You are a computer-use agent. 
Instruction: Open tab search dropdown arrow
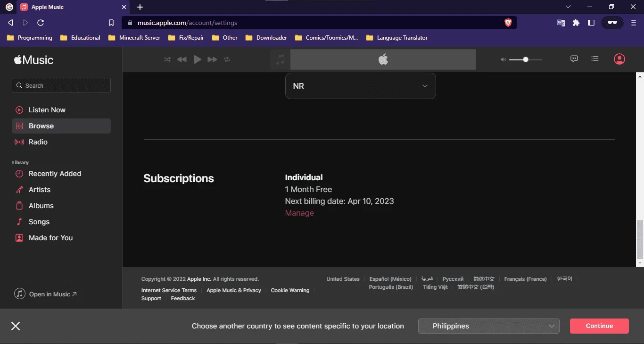(568, 7)
